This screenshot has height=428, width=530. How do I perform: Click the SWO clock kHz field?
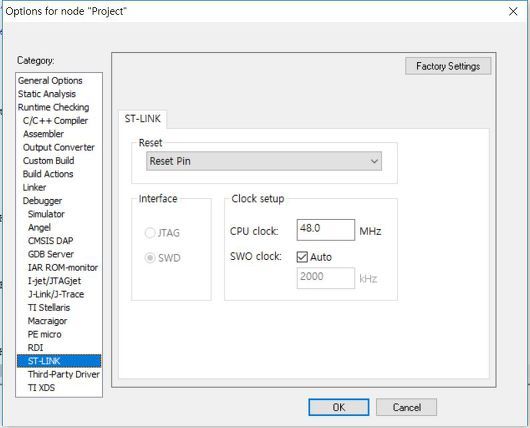point(326,278)
